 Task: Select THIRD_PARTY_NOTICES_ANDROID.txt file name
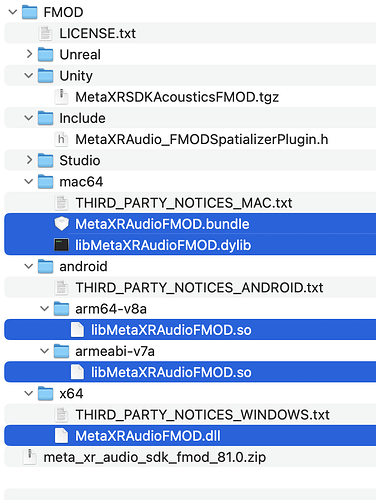pos(199,288)
